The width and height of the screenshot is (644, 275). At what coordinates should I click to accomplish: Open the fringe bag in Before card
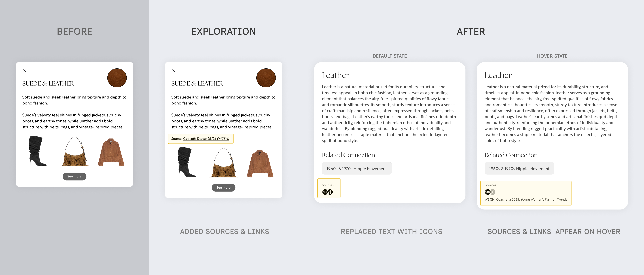click(74, 151)
